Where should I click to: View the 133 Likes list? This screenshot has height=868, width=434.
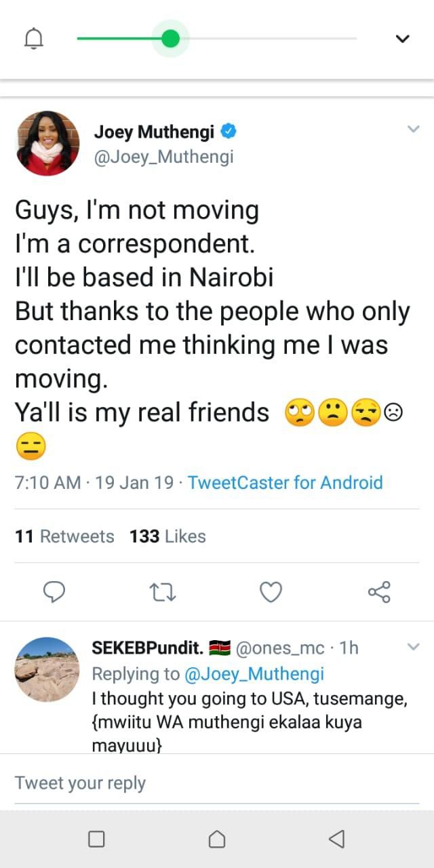point(167,536)
